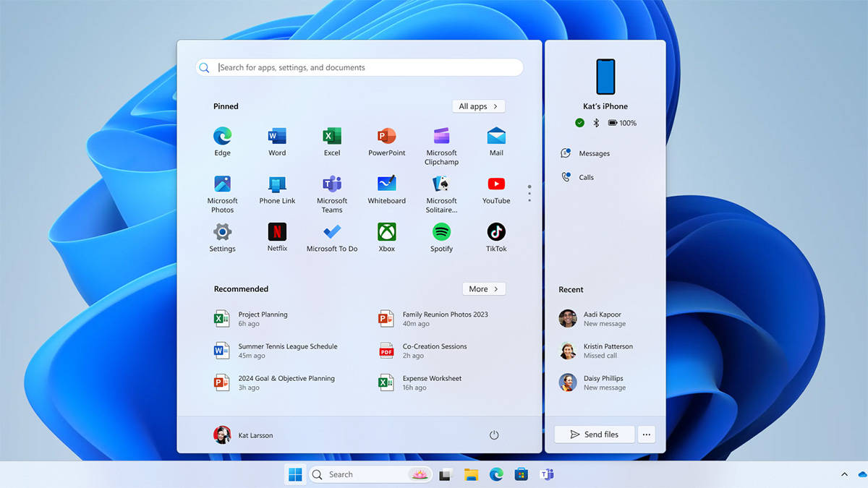Click Kat's iPhone device image

point(605,77)
